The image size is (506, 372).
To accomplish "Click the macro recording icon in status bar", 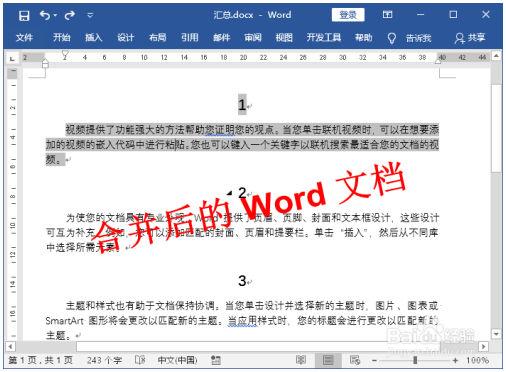I will [x=216, y=360].
